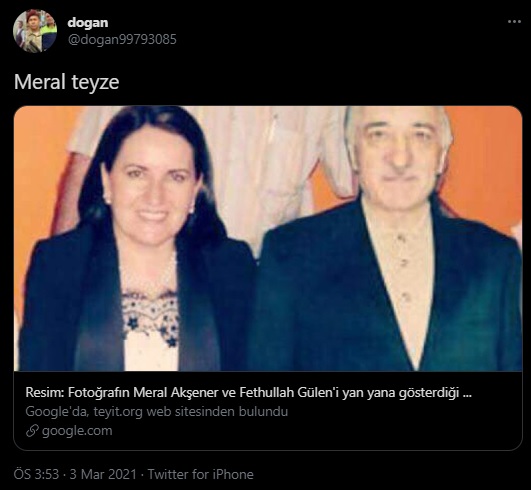Open dogan's profile avatar picture
This screenshot has width=531, height=490.
35,31
